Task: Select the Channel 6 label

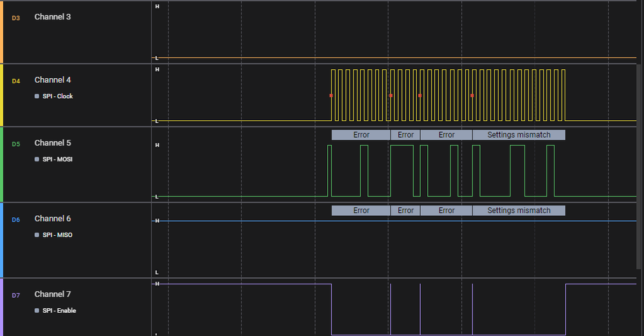Action: pyautogui.click(x=52, y=218)
